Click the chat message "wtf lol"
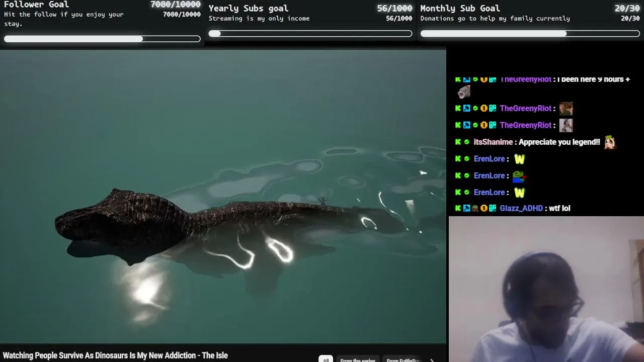The height and width of the screenshot is (362, 644). (559, 208)
